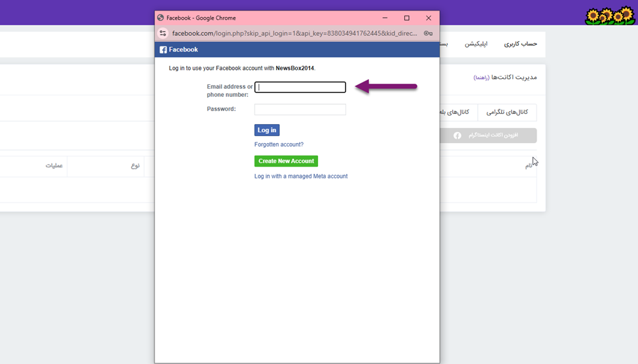638x364 pixels.
Task: Click the globe favicon in popup title bar
Action: point(161,18)
